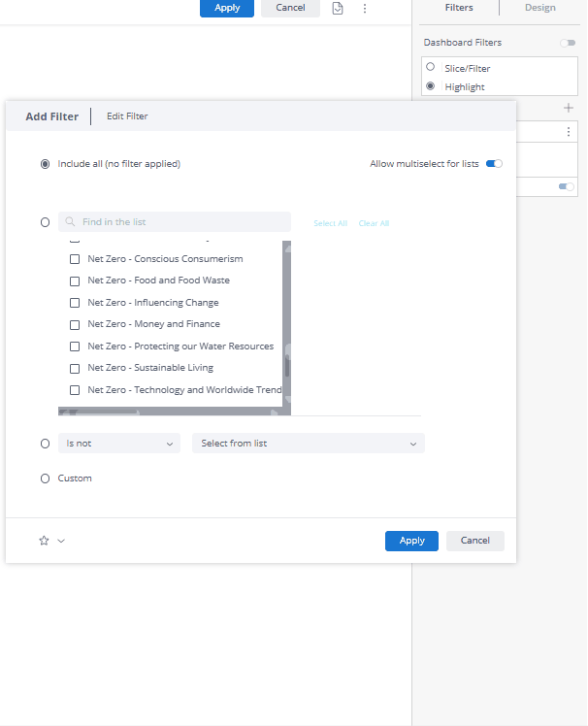588x726 pixels.
Task: Switch to the Design tab
Action: click(540, 8)
